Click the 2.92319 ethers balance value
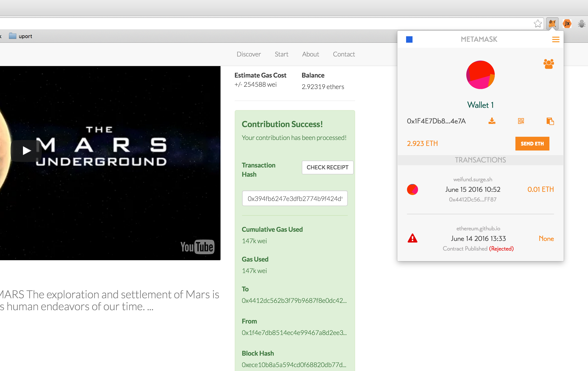Viewport: 588px width, 371px height. (322, 87)
